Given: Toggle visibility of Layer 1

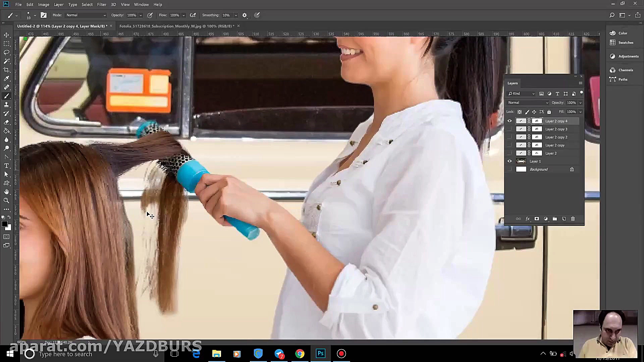Looking at the screenshot, I should [509, 161].
